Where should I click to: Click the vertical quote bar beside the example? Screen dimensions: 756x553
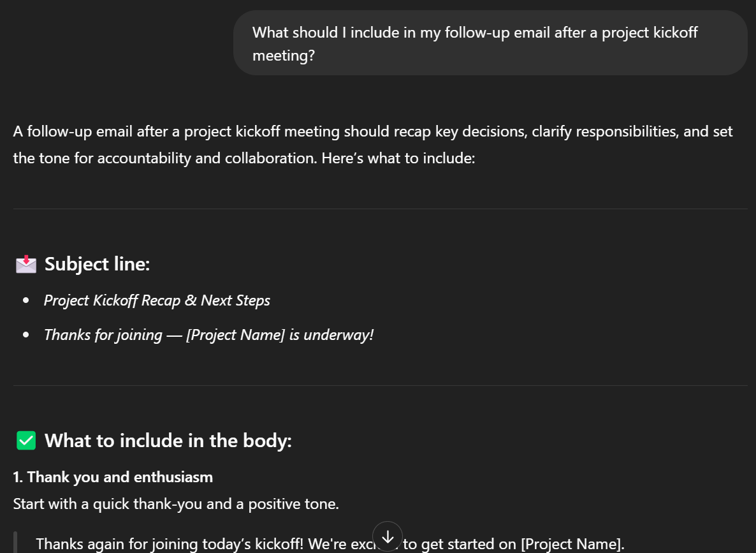click(15, 543)
